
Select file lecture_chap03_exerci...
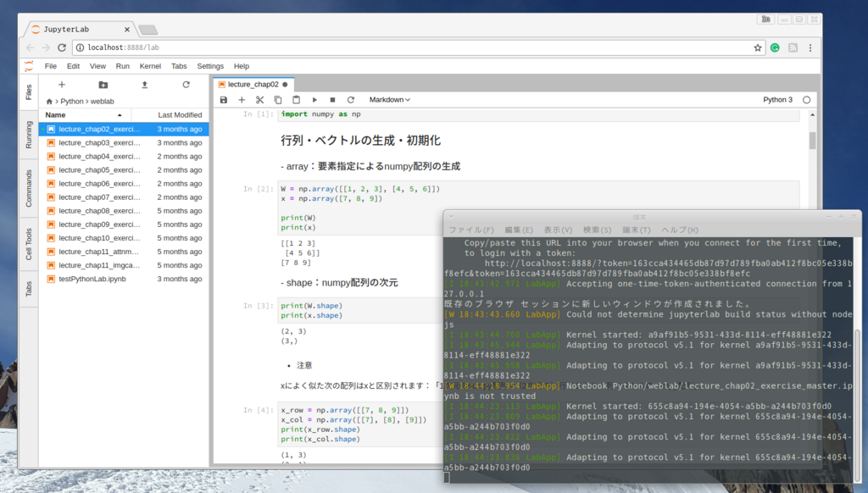pyautogui.click(x=124, y=143)
